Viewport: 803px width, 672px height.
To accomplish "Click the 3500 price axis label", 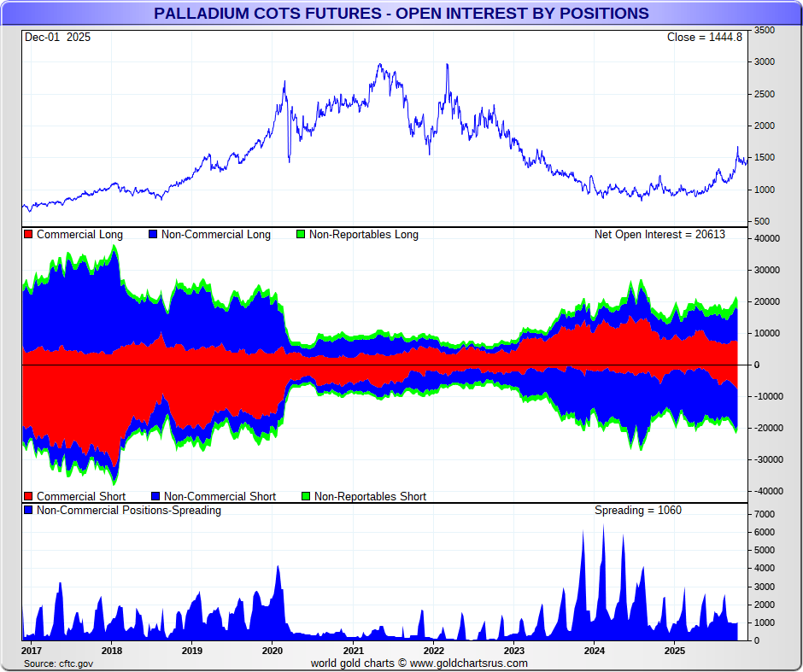I will tap(765, 30).
